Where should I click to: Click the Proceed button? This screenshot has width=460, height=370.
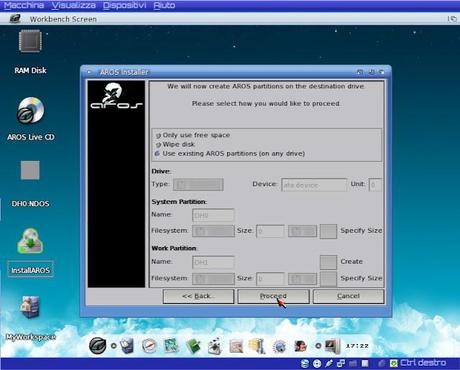[273, 296]
